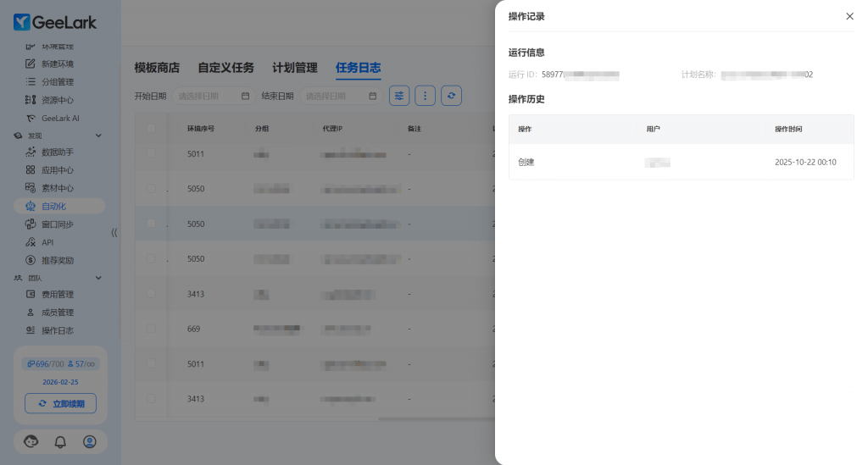Check the row checkbox for environment 5011
Screen dimensions: 868x465
click(x=151, y=153)
